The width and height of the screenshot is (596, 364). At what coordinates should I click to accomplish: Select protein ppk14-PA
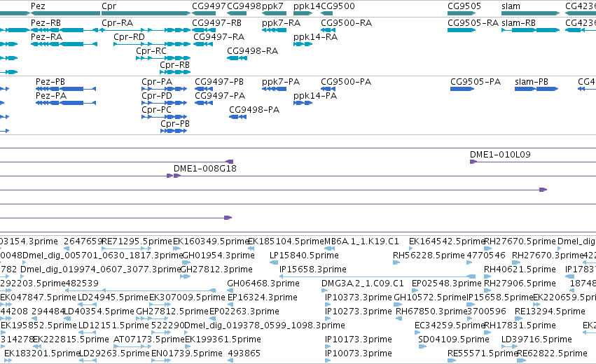[303, 103]
